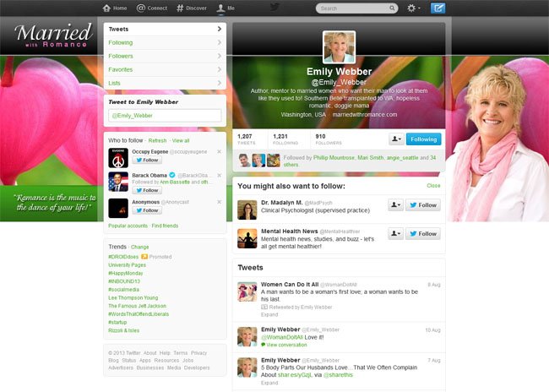Open the @sharethis mention link
The width and height of the screenshot is (549, 392).
click(338, 375)
